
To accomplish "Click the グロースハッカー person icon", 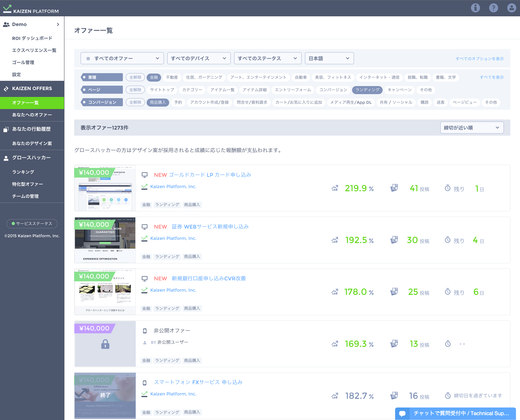I will click(6, 158).
